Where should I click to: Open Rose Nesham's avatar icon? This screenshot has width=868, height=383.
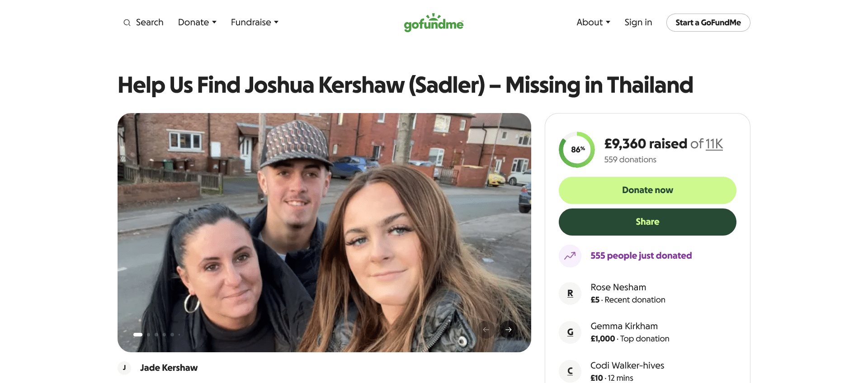pyautogui.click(x=570, y=293)
